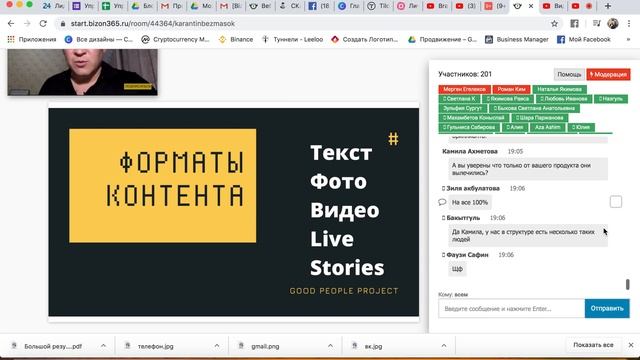Viewport: 640px width, 360px height.
Task: Send the message with Отправить button
Action: click(607, 308)
